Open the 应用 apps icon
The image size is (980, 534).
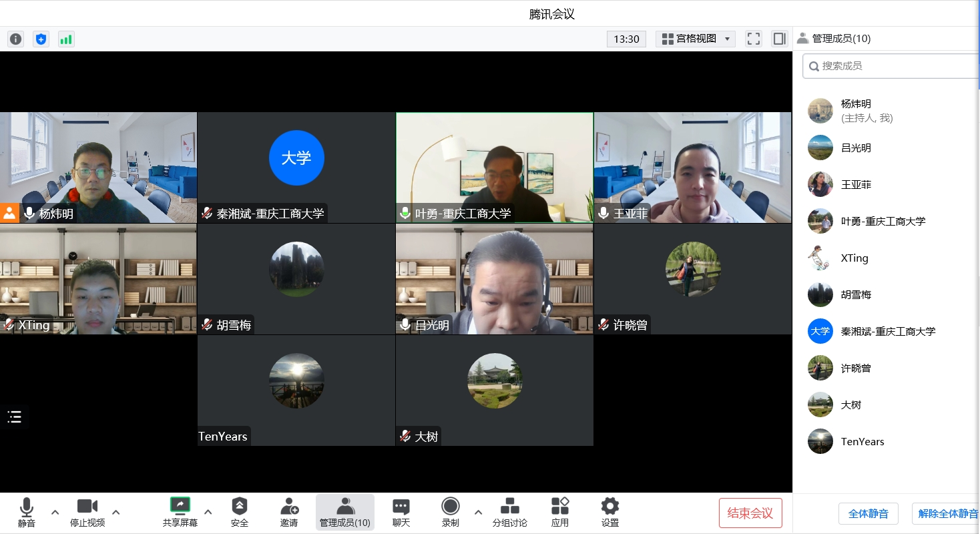click(x=560, y=512)
